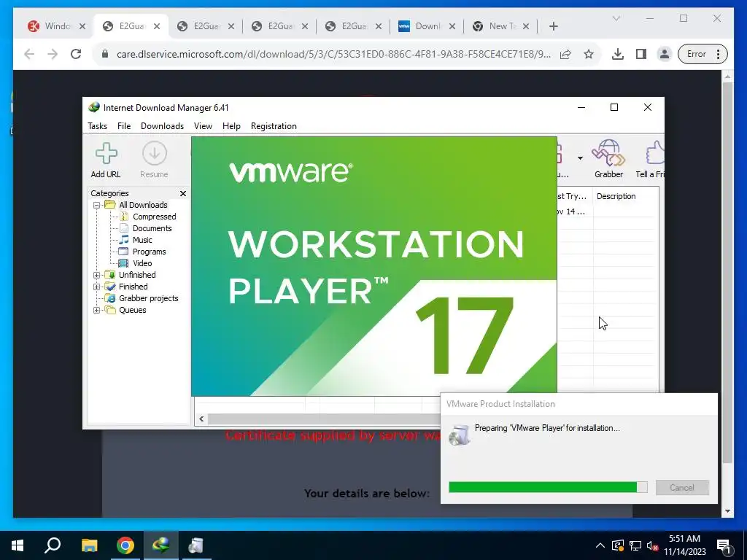
Task: Open File Explorer from taskbar
Action: [89, 545]
